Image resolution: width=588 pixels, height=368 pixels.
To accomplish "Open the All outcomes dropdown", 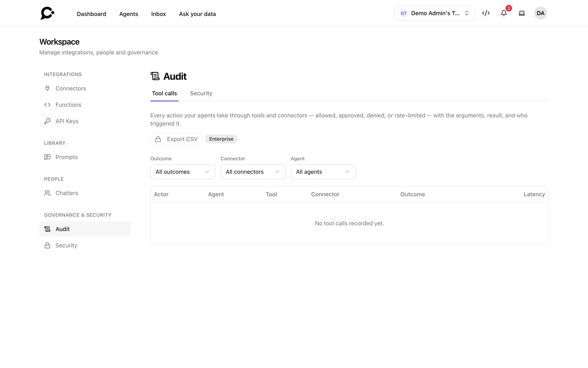I will point(183,172).
